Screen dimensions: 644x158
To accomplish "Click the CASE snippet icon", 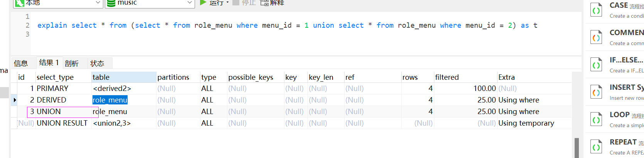I will [596, 10].
